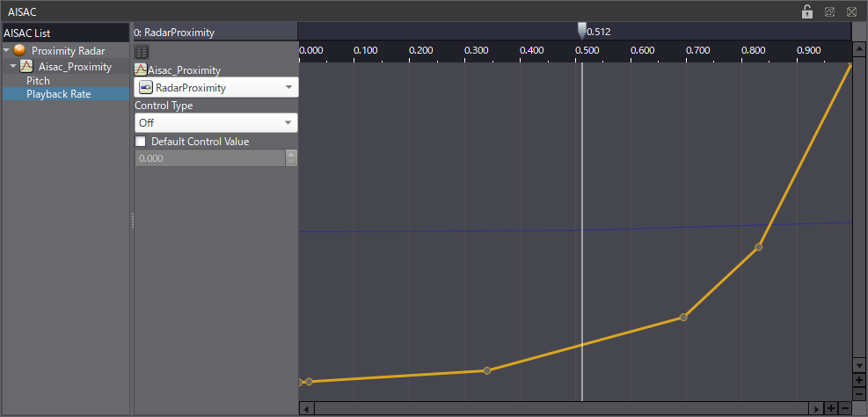Click the 0.600 ruler label
This screenshot has height=417, width=868.
[x=643, y=50]
